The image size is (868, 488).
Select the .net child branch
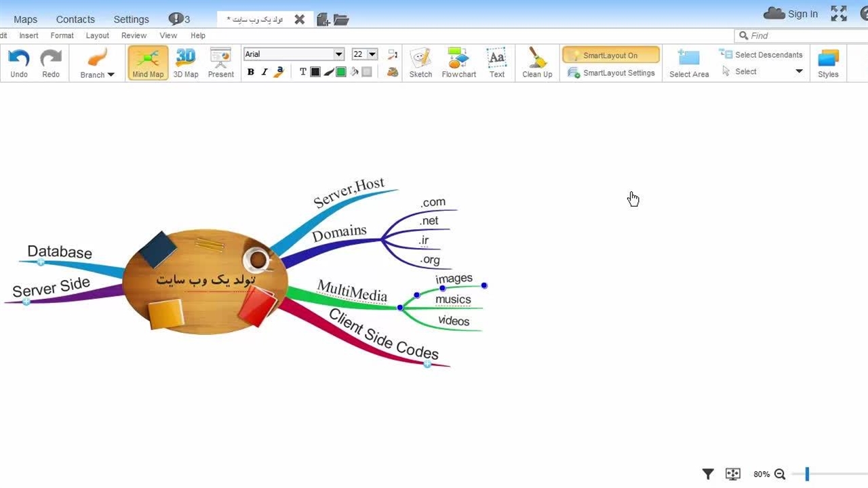click(x=429, y=221)
